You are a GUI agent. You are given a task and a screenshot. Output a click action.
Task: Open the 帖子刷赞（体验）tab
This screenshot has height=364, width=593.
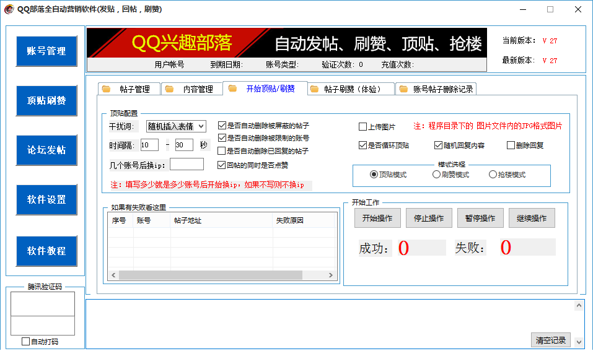coord(351,89)
